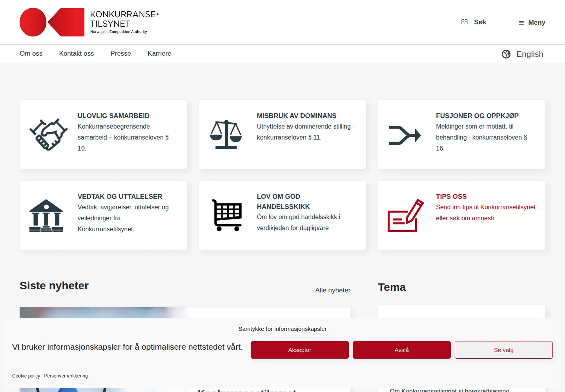
Task: Open the Meny hamburger icon
Action: 521,23
